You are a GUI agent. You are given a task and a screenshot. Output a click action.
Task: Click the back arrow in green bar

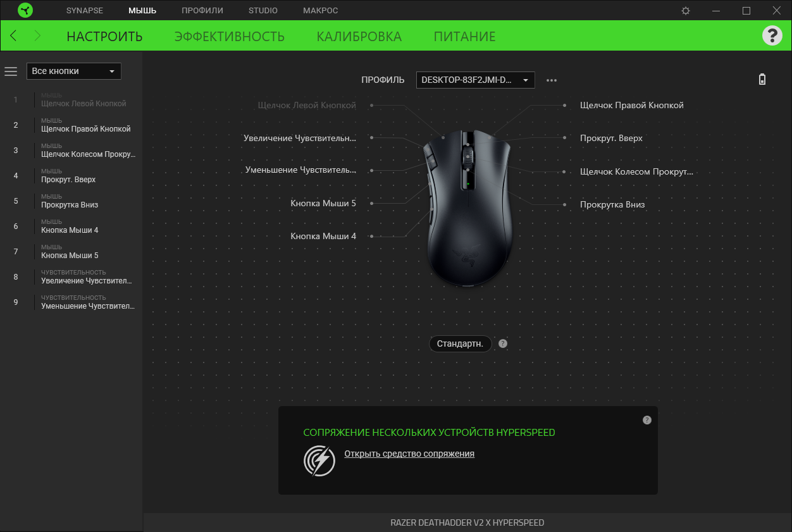pos(14,36)
